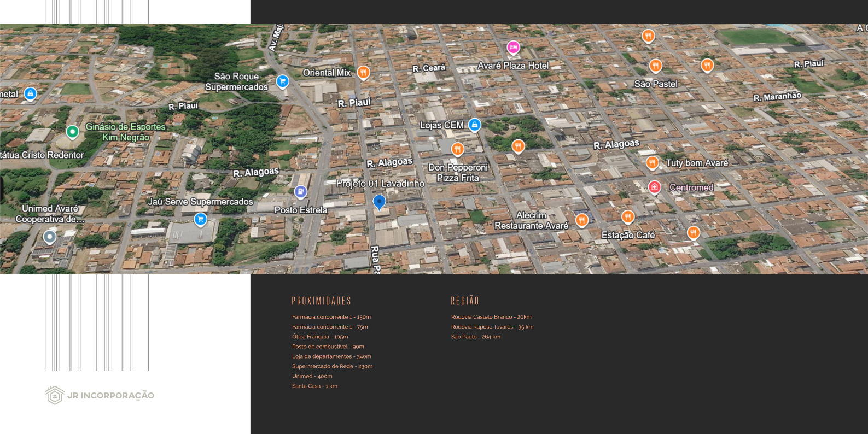This screenshot has width=868, height=434.
Task: Select the R. Maranhão street label
Action: click(x=777, y=97)
